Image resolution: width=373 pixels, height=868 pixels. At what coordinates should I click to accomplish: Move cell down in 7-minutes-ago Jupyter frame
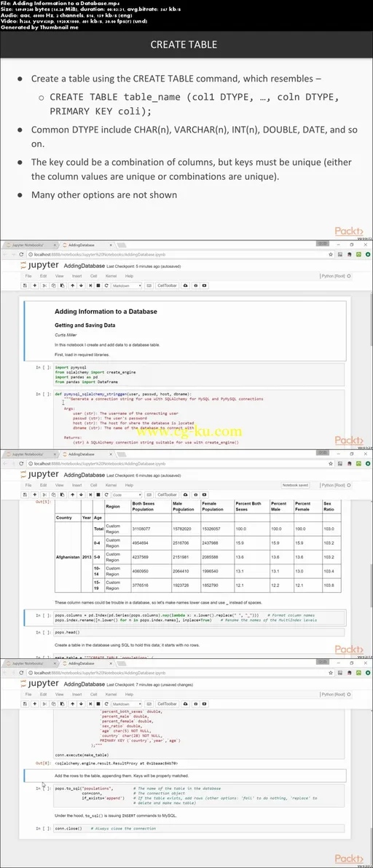[x=81, y=703]
